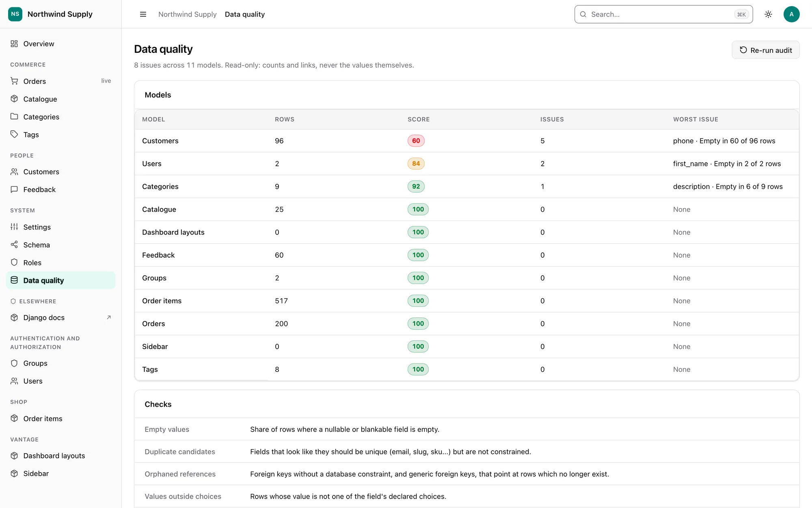Open Settings via the sliders icon
812x508 pixels.
[x=14, y=227]
